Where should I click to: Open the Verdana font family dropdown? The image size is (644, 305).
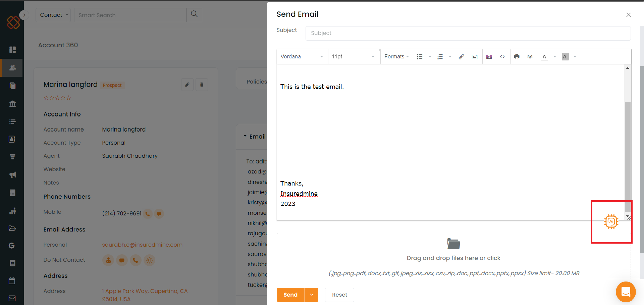pos(302,57)
